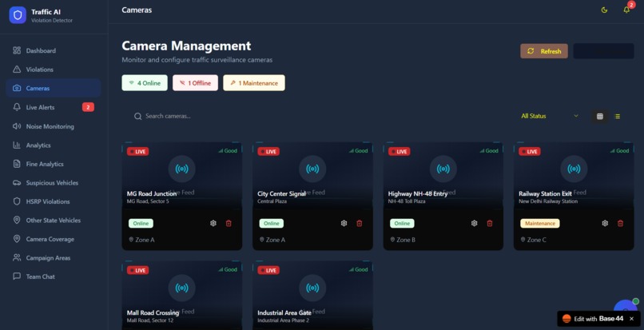This screenshot has width=644, height=330.
Task: Click the Campaign Areas people icon
Action: click(x=17, y=257)
